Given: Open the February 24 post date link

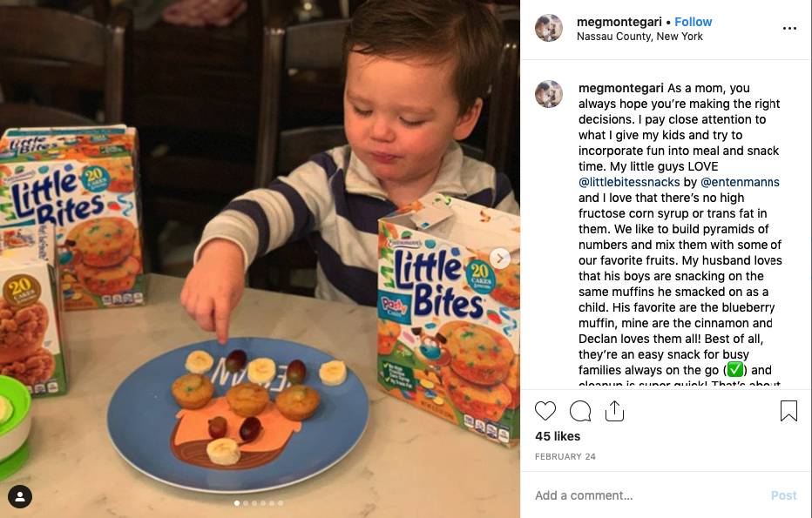Looking at the screenshot, I should (565, 456).
